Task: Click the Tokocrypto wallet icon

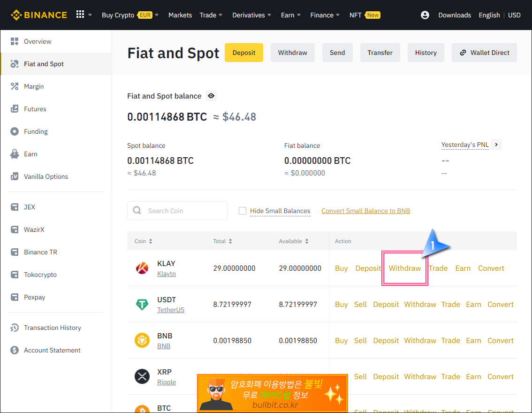Action: click(15, 275)
